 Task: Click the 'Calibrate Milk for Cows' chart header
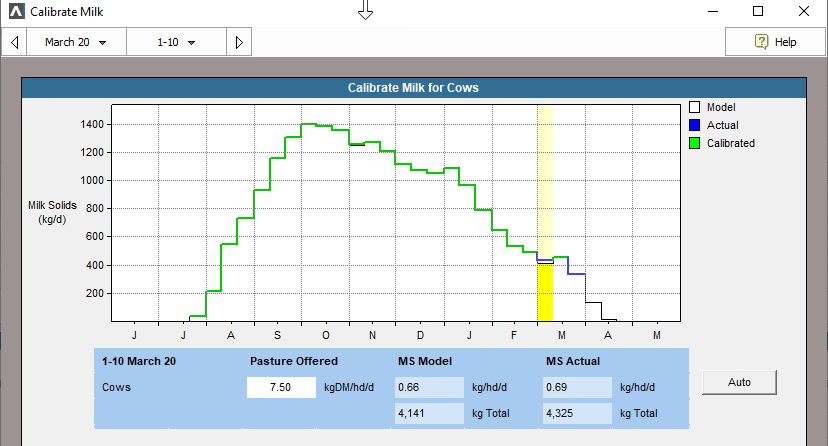pos(413,88)
